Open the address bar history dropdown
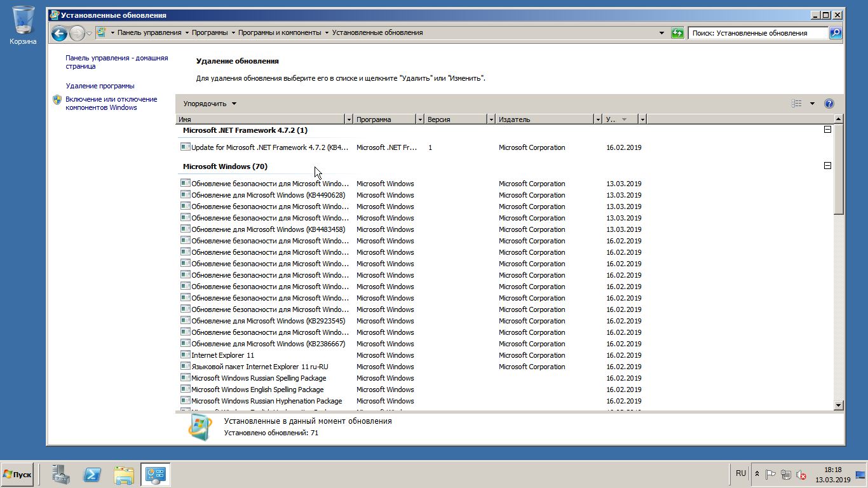Screen dimensions: 868x488 click(661, 33)
